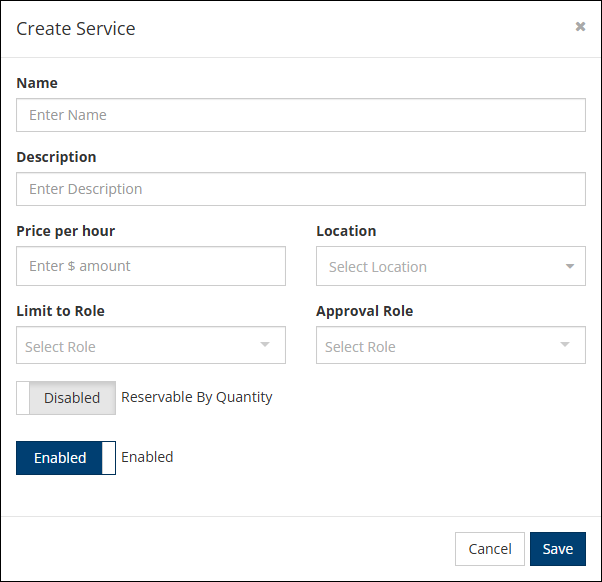Click the Approval Role label
The height and width of the screenshot is (582, 602).
point(364,311)
